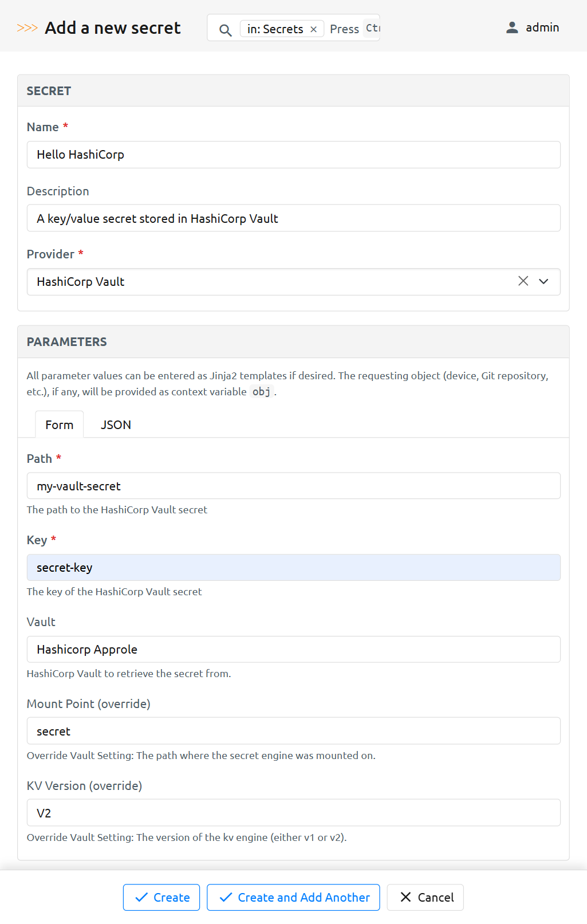
Task: Expand the Provider dropdown arrow
Action: 543,281
